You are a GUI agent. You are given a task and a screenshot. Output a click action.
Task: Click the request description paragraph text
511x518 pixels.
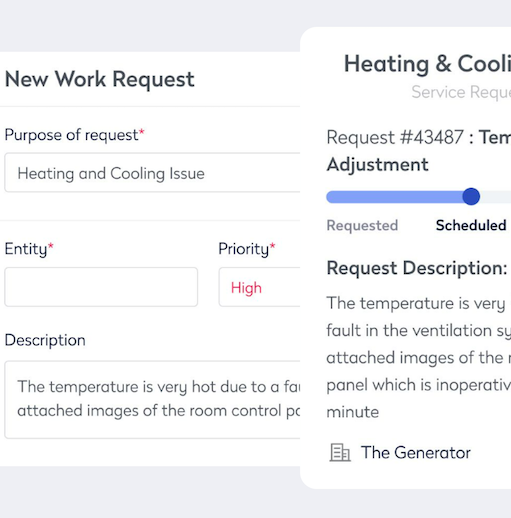point(419,357)
